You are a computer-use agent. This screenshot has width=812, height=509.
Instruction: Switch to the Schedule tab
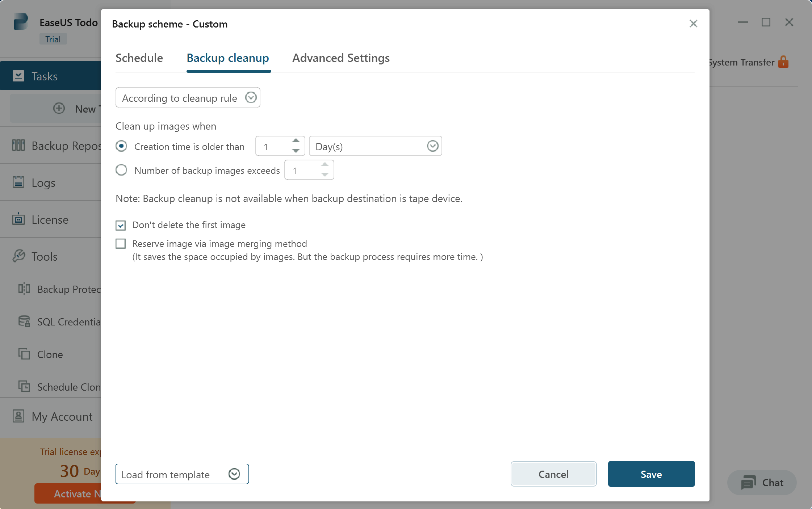pyautogui.click(x=139, y=58)
